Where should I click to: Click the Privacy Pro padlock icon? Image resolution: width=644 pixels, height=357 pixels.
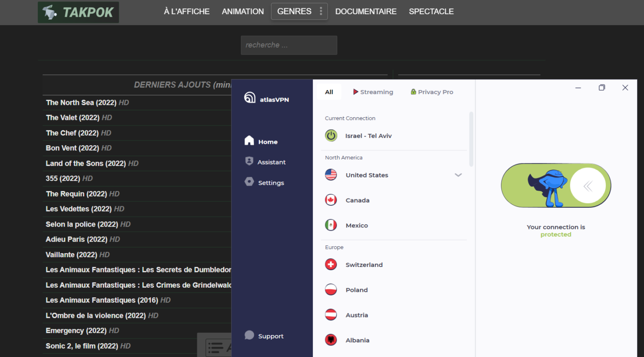click(x=414, y=92)
